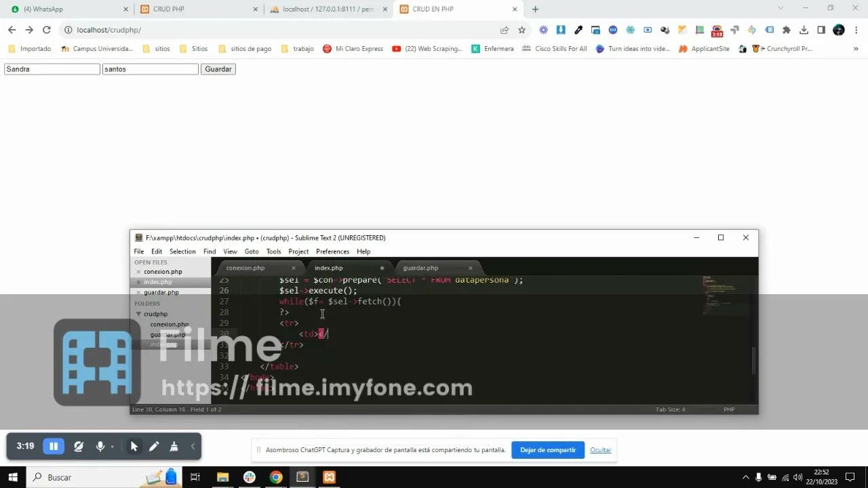Screen dimensions: 868x488
Task: Open the Chrome extensions puzzle-piece icon
Action: pyautogui.click(x=786, y=30)
